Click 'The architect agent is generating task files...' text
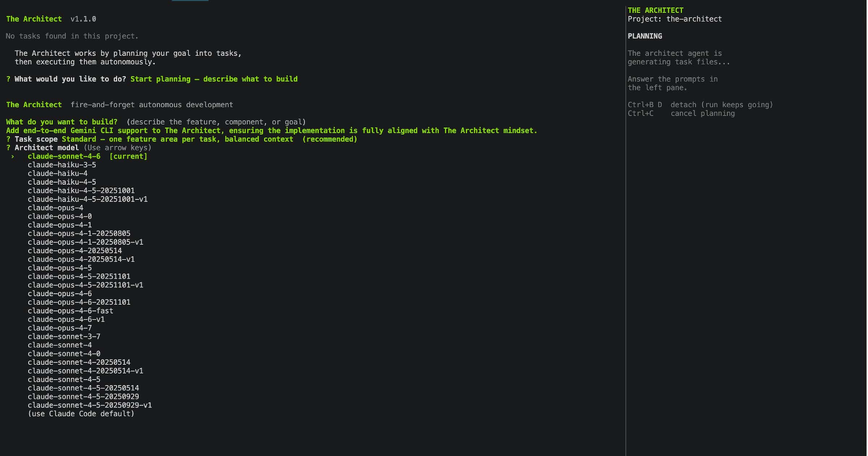Image resolution: width=868 pixels, height=456 pixels. (x=679, y=58)
